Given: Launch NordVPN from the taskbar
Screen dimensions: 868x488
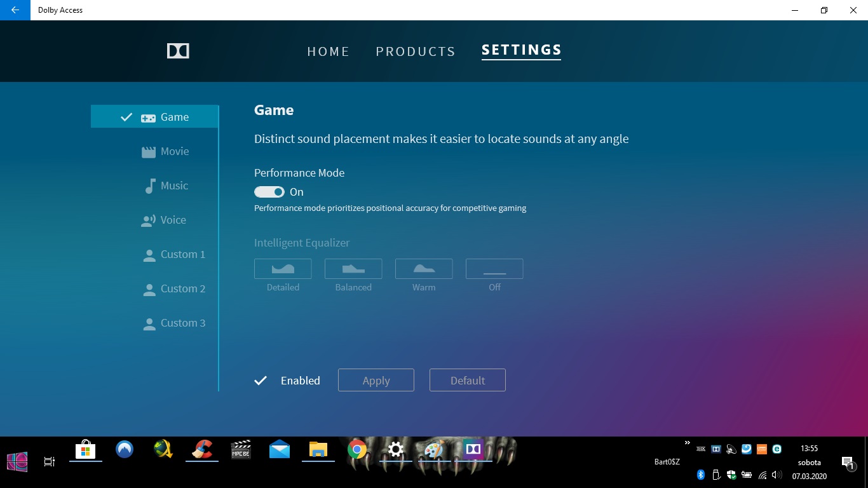Looking at the screenshot, I should [125, 450].
